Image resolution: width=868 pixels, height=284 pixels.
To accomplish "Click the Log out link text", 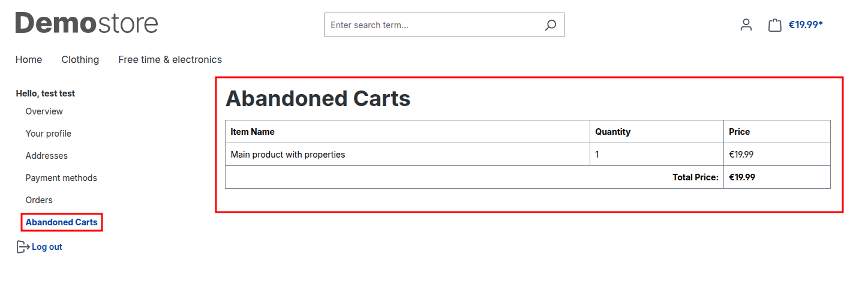I will (47, 247).
